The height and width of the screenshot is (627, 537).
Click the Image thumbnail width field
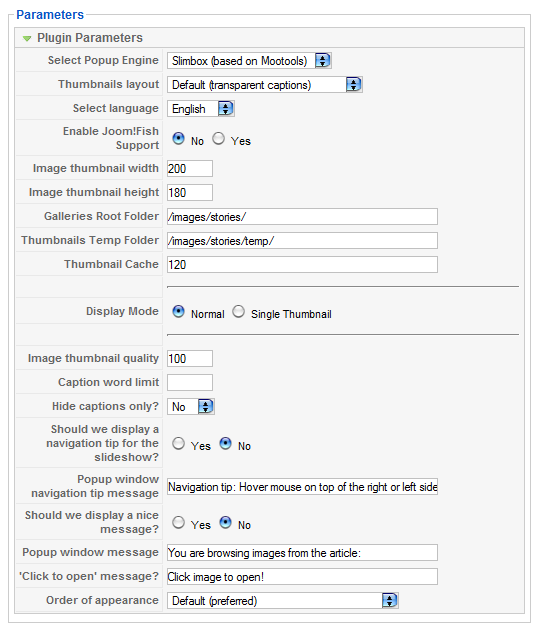click(190, 168)
